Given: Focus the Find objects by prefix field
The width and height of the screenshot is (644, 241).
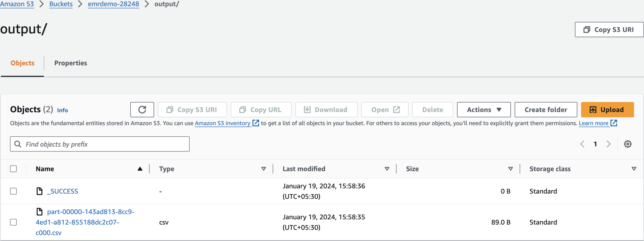Looking at the screenshot, I should pos(100,144).
